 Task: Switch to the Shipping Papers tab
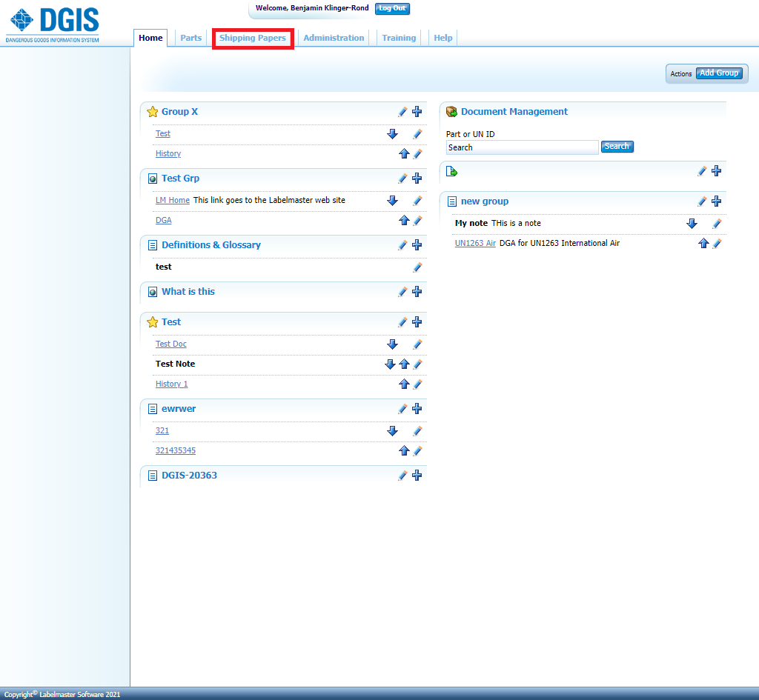pos(253,38)
